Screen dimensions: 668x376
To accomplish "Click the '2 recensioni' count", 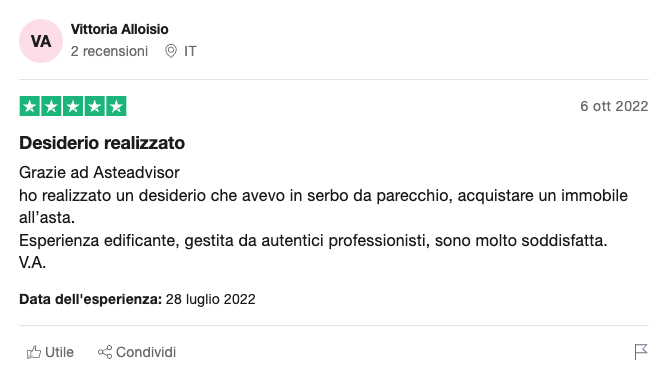I will click(109, 51).
